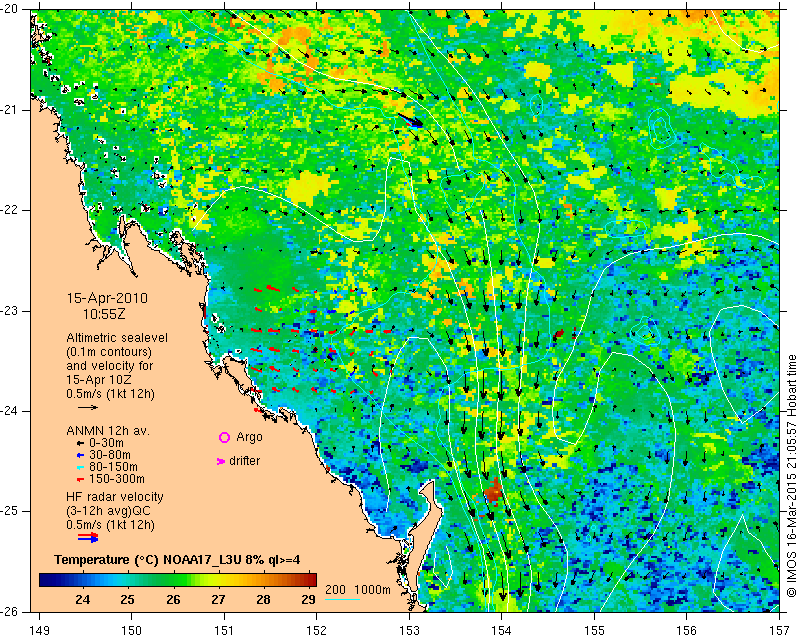Click the '(0.1m contours)' legend text
This screenshot has width=800, height=640.
pos(109,352)
